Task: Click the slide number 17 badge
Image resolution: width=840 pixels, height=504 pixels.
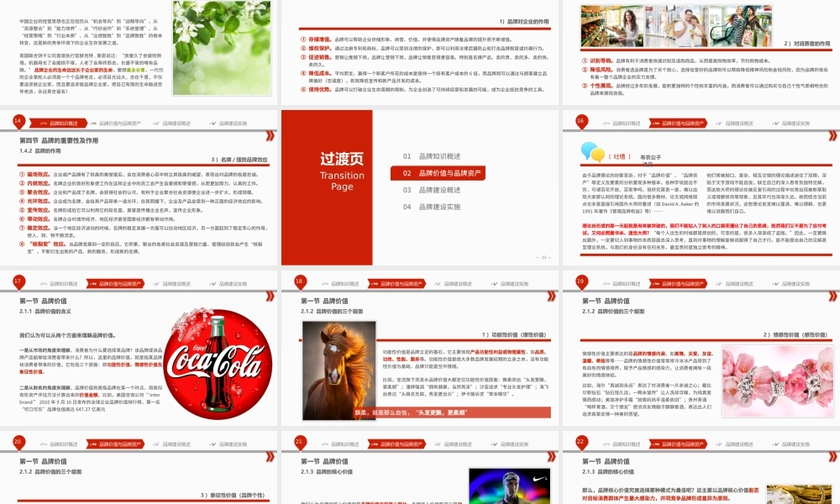Action: [x=18, y=281]
